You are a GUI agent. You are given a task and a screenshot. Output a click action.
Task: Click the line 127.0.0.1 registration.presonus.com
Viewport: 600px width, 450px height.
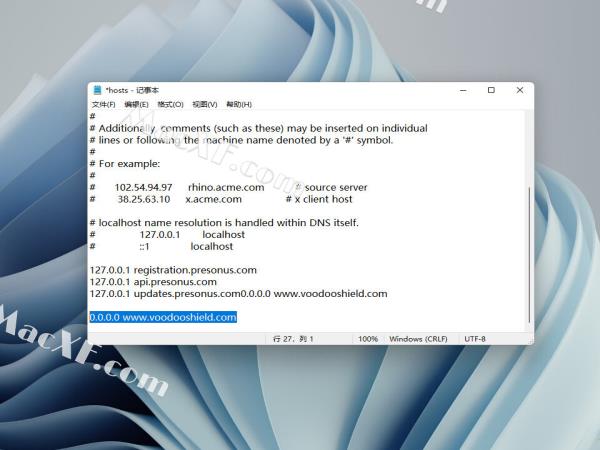coord(173,270)
